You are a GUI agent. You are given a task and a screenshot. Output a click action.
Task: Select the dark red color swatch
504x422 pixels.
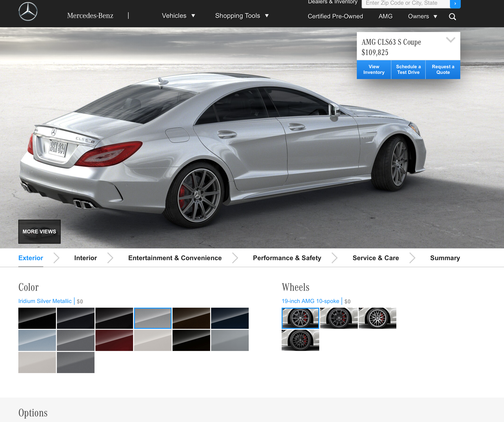click(114, 340)
